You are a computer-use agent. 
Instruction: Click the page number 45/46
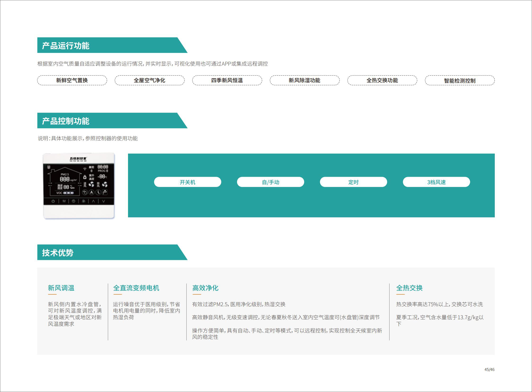(490, 369)
